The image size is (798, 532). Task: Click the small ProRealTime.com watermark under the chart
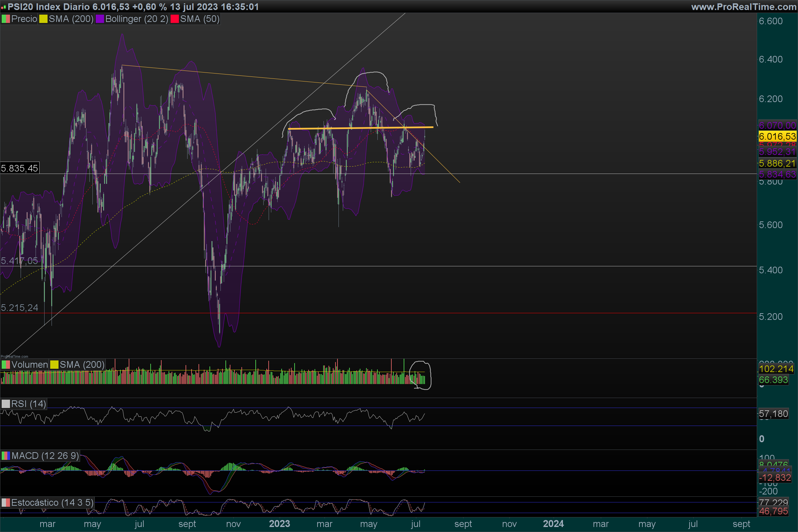(x=14, y=356)
